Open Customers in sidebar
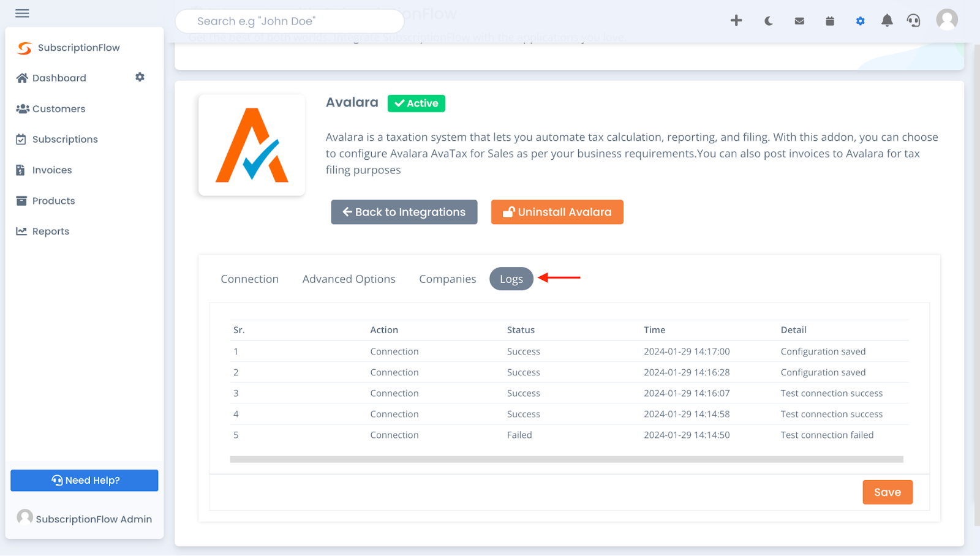This screenshot has width=980, height=556. click(x=51, y=108)
